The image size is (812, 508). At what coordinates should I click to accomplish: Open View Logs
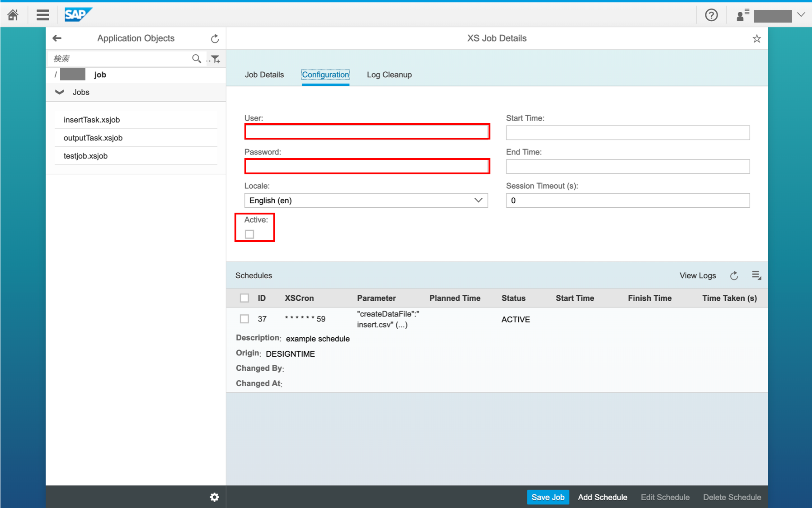coord(697,275)
